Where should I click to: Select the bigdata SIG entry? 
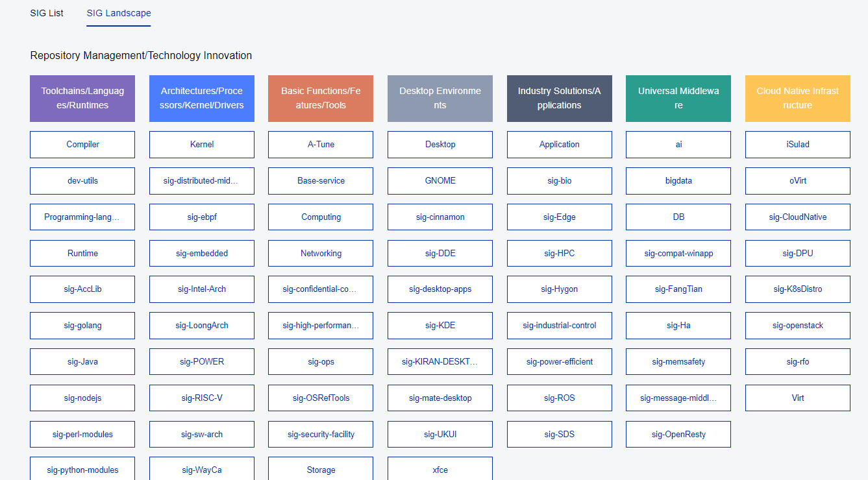pyautogui.click(x=678, y=181)
